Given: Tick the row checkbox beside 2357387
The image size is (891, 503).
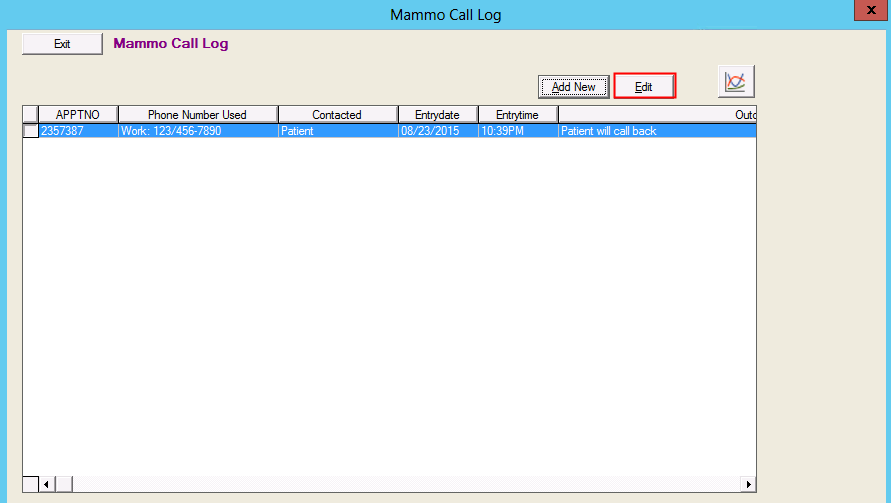Looking at the screenshot, I should pyautogui.click(x=31, y=131).
